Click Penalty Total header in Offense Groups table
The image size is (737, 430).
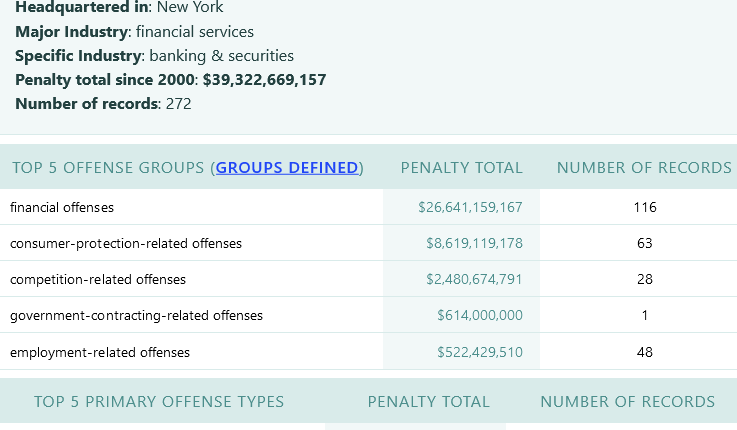[461, 168]
